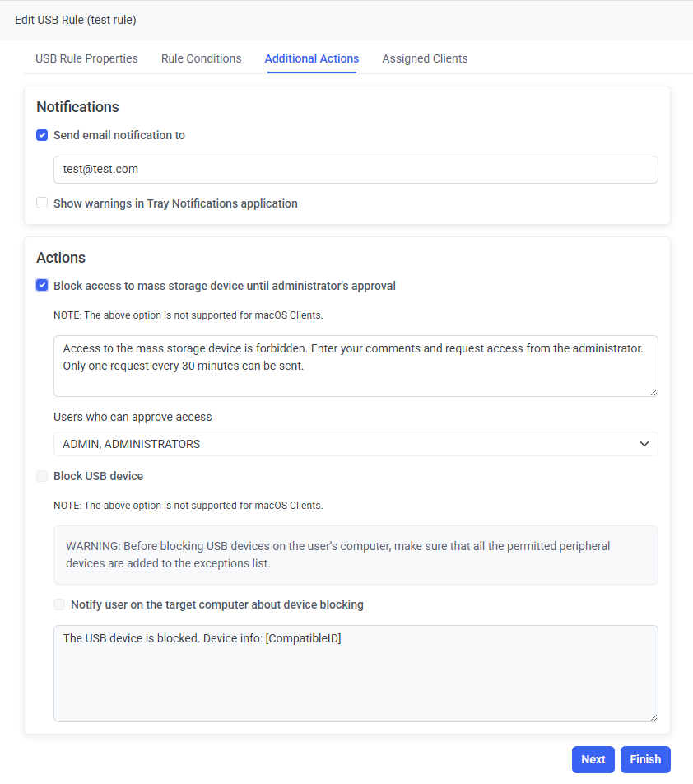Click the USB device is blocked message box
693x784 pixels.
click(356, 674)
